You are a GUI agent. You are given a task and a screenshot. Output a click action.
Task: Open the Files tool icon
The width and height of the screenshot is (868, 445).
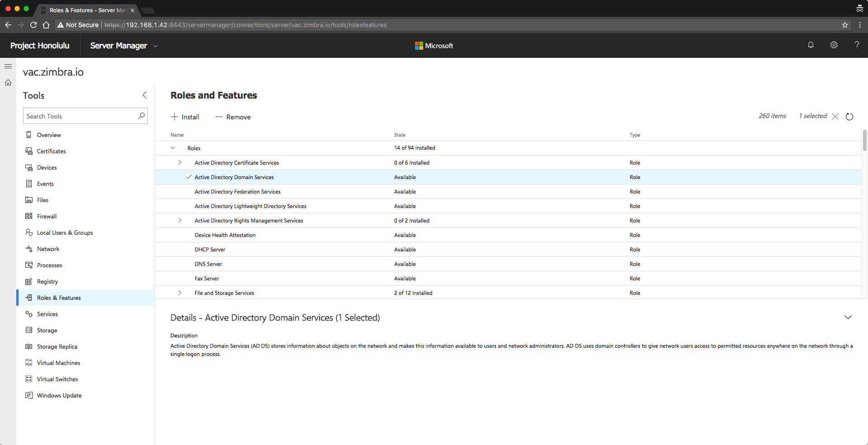point(29,200)
